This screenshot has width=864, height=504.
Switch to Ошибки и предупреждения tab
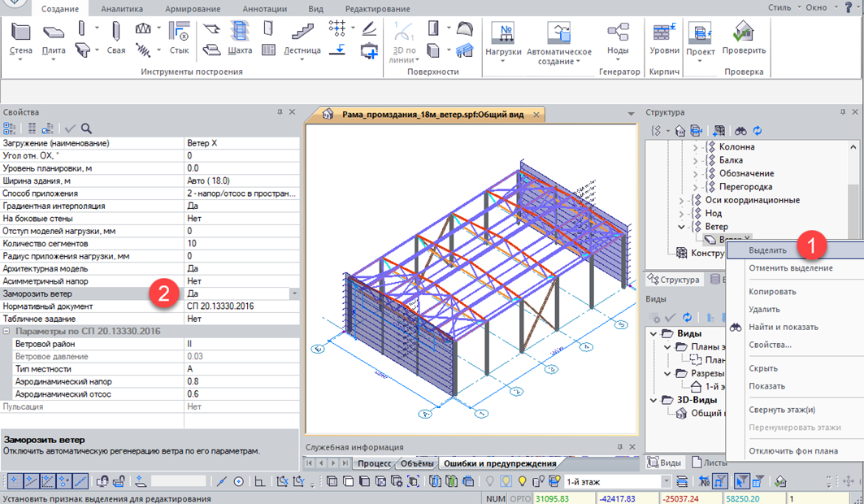500,463
